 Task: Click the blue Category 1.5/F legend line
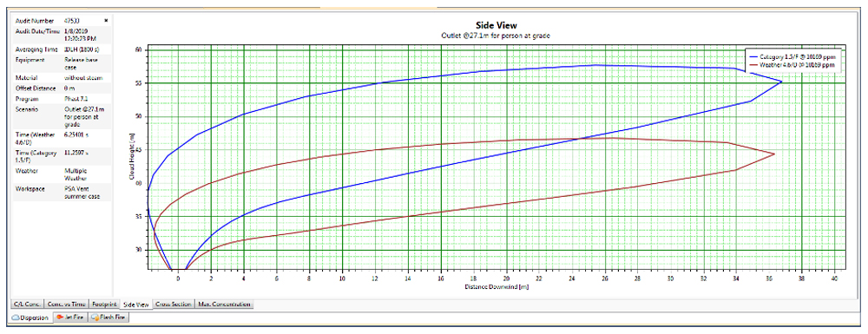click(x=754, y=56)
